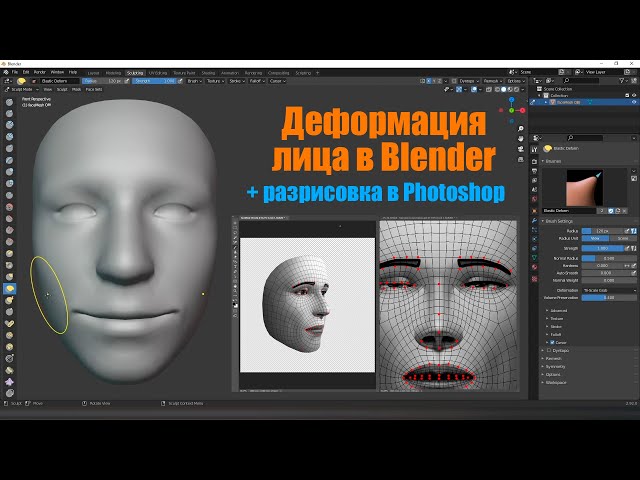
Task: Open the Texture dropdown in header
Action: (215, 81)
